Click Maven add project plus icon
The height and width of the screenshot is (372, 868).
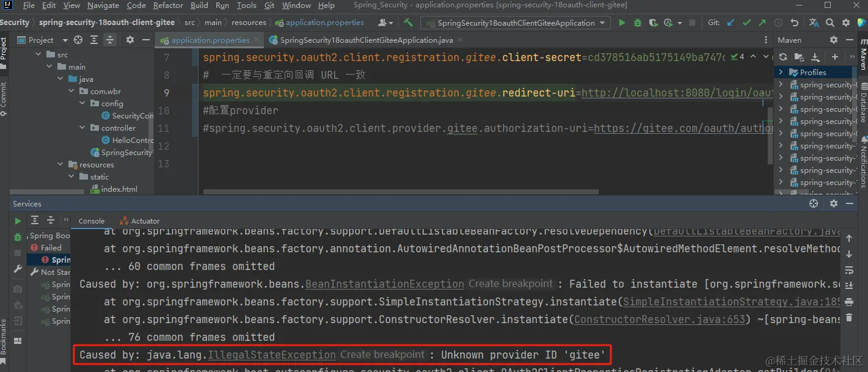(x=835, y=57)
